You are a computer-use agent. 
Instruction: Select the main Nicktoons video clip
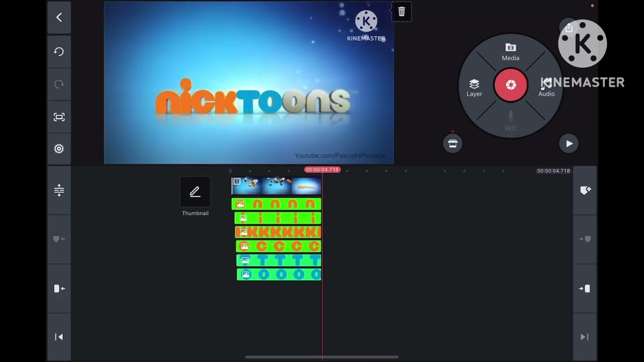point(276,186)
